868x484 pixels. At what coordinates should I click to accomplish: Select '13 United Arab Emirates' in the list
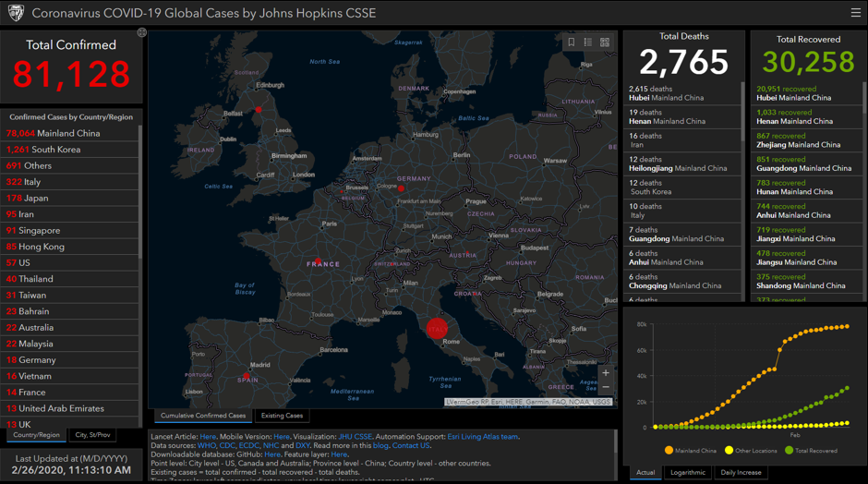tap(69, 408)
